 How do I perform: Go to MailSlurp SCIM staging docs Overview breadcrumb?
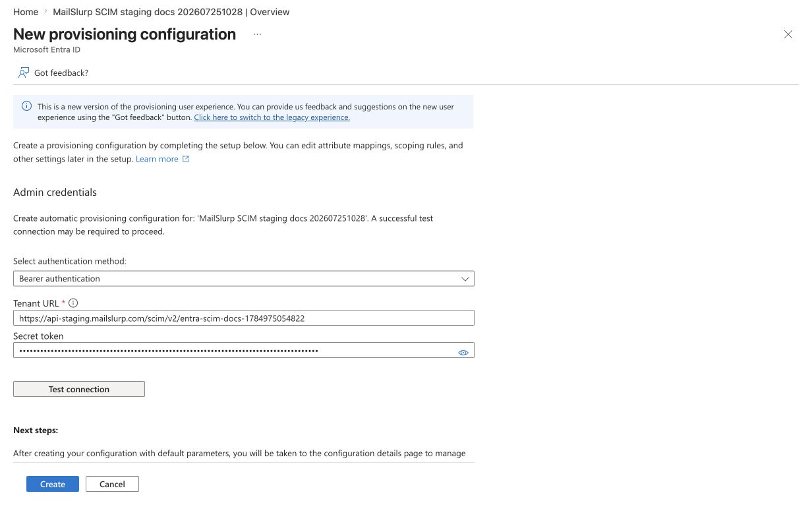pos(173,12)
